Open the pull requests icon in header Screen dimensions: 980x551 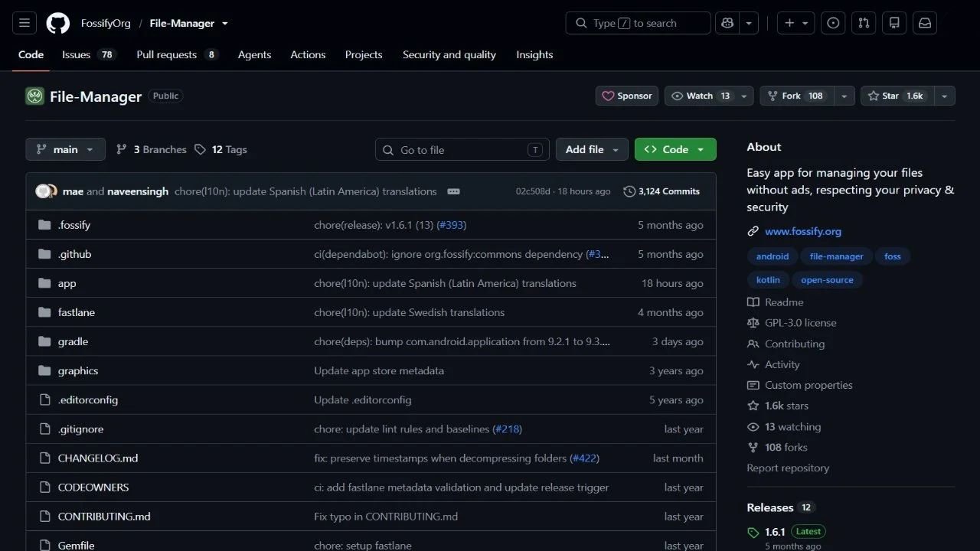(864, 23)
